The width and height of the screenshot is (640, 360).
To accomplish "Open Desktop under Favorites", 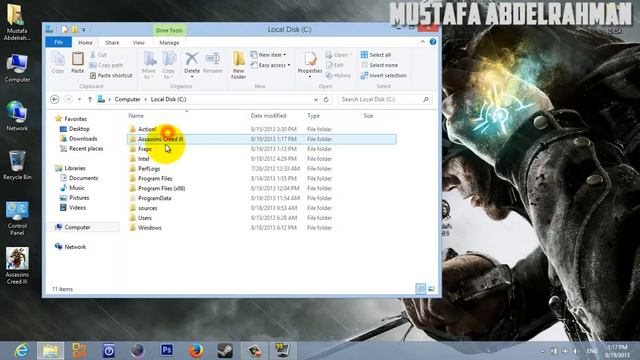I will pos(79,129).
